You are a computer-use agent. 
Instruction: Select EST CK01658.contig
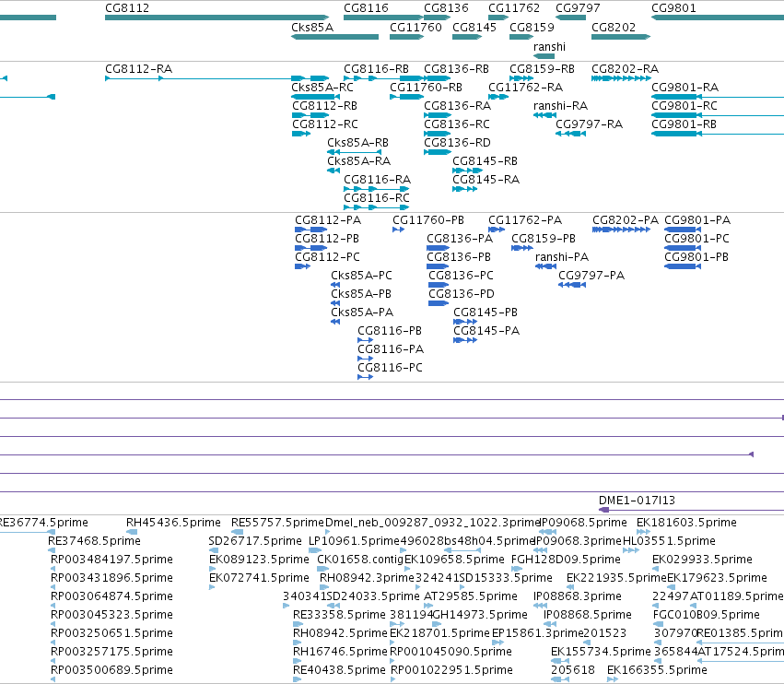point(323,569)
